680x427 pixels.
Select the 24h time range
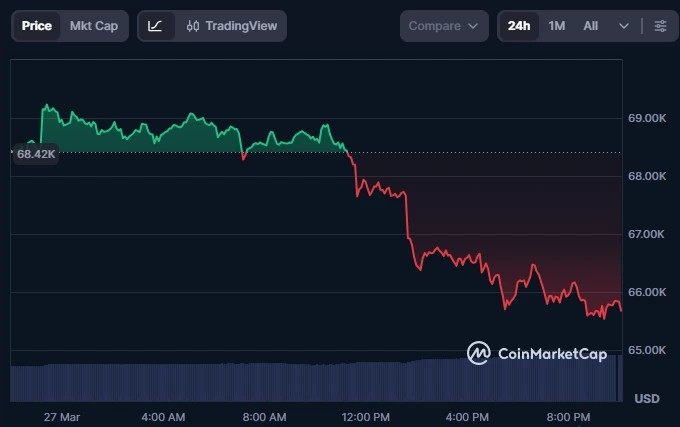pos(519,26)
